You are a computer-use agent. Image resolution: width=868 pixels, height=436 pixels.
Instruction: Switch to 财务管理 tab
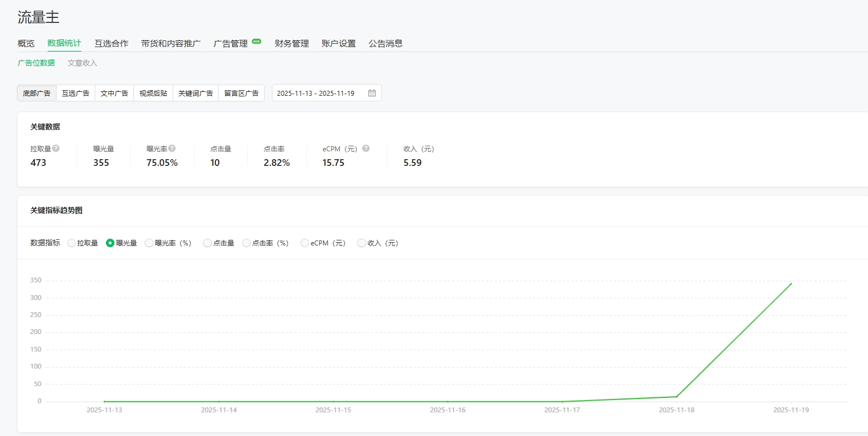292,43
